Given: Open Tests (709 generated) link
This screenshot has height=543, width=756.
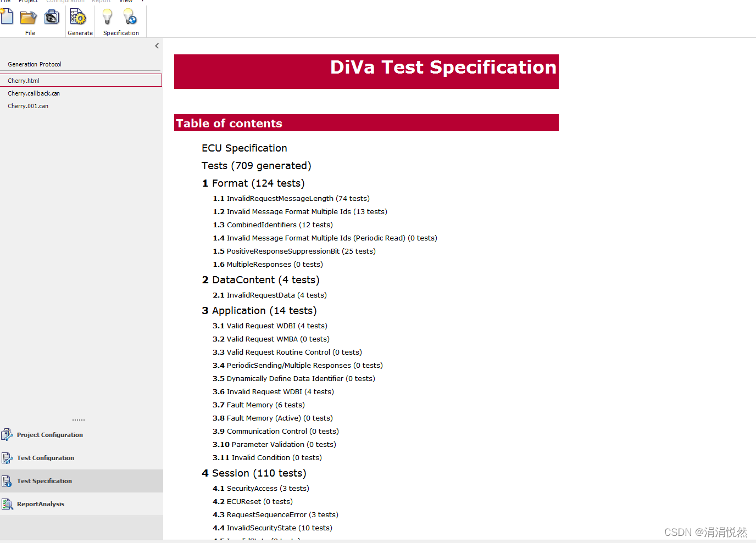Looking at the screenshot, I should [x=257, y=166].
